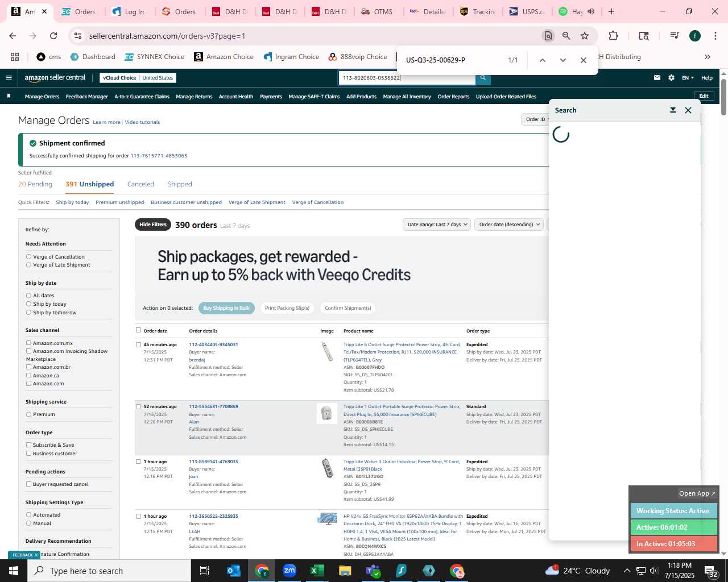The height and width of the screenshot is (582, 728).
Task: Open the Video tutorials link
Action: pyautogui.click(x=142, y=122)
